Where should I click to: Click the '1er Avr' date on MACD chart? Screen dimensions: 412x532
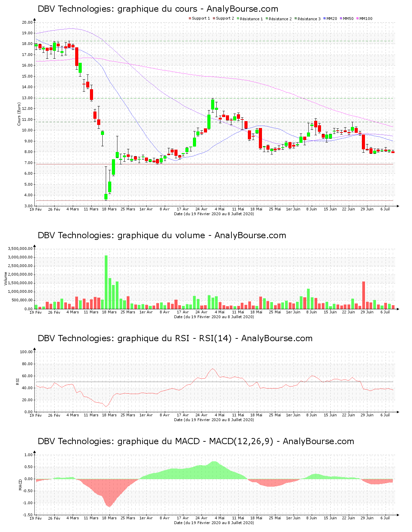pyautogui.click(x=146, y=518)
